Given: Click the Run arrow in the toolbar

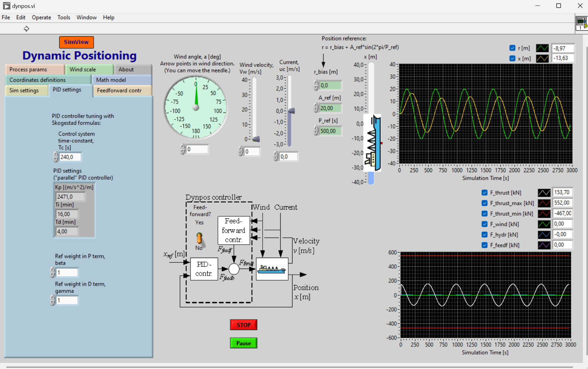Looking at the screenshot, I should click(26, 29).
